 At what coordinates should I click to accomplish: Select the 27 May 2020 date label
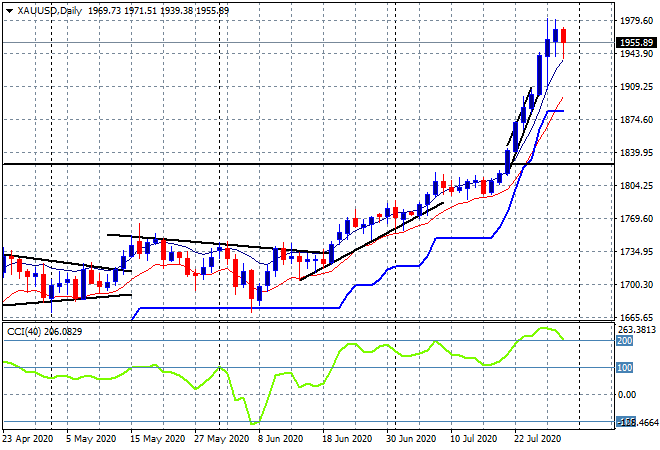221,439
